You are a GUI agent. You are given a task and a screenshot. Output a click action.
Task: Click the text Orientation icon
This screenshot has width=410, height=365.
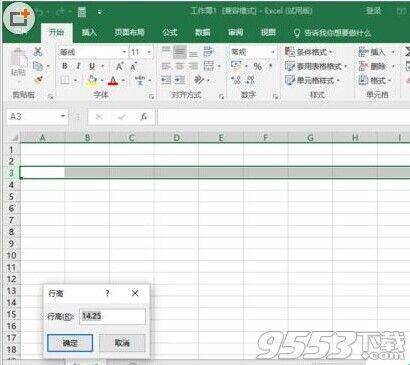point(199,80)
